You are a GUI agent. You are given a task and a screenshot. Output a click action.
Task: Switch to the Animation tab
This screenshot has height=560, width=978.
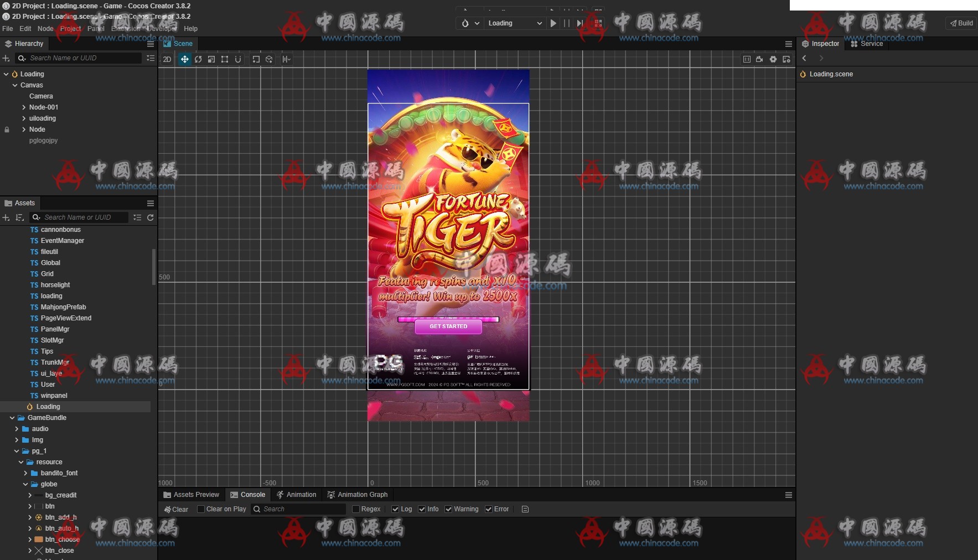pyautogui.click(x=296, y=495)
